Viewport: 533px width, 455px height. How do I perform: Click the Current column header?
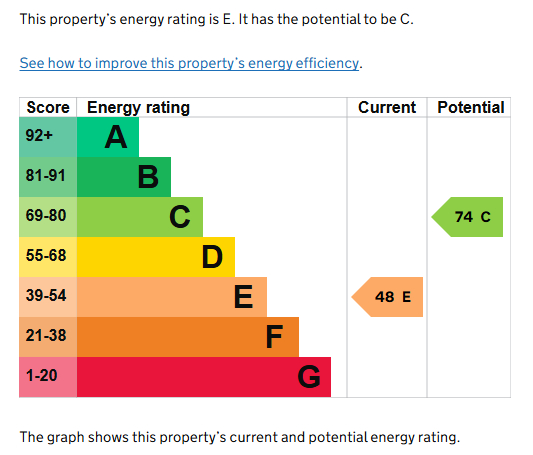click(387, 107)
